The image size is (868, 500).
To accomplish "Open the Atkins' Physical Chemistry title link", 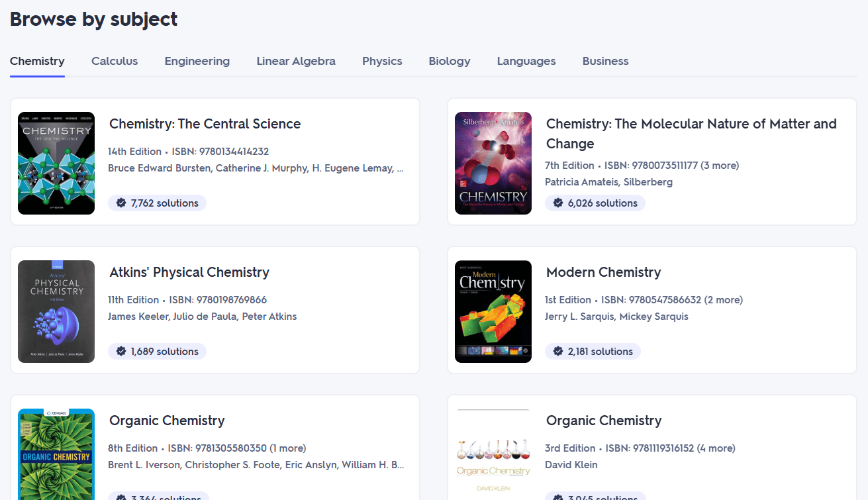I will click(189, 272).
